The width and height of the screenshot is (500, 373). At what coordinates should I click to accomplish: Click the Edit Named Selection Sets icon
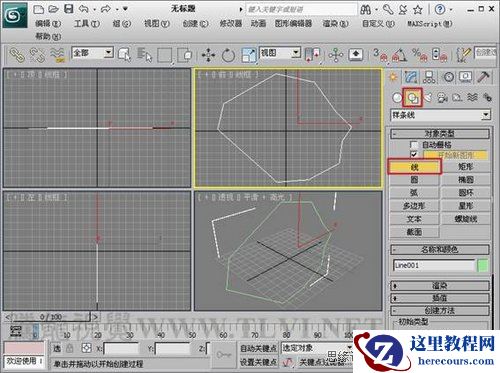pos(464,55)
